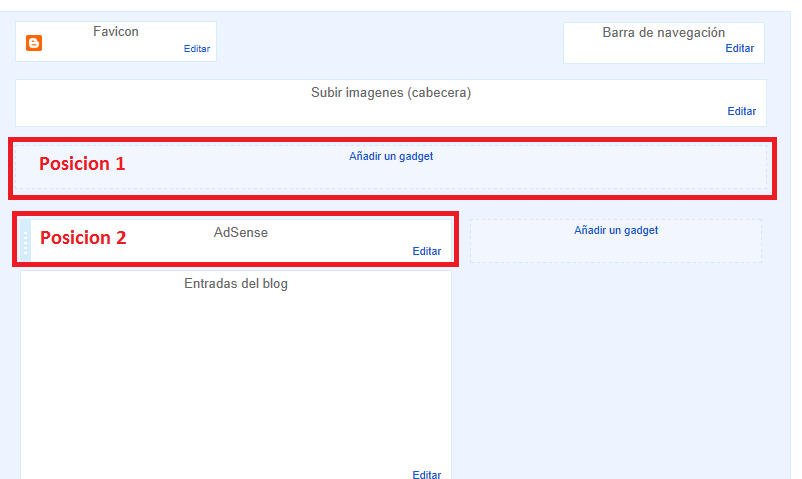Click the orange Blogger favicon icon
The width and height of the screenshot is (802, 479).
(34, 43)
